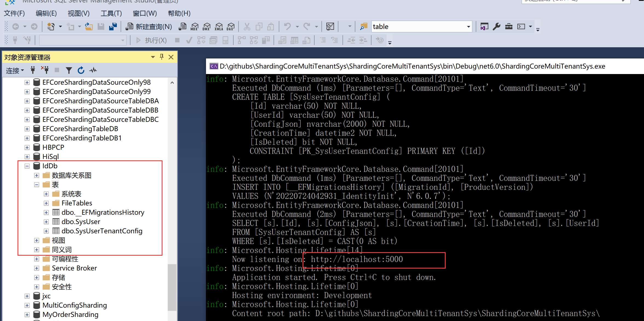Click the MDX query icon
This screenshot has width=644, height=321.
(x=195, y=27)
